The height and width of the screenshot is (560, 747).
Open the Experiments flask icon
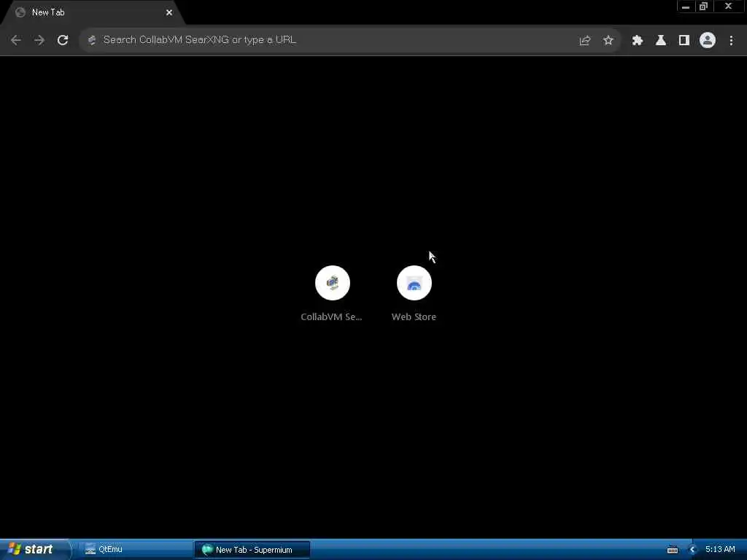tap(661, 41)
